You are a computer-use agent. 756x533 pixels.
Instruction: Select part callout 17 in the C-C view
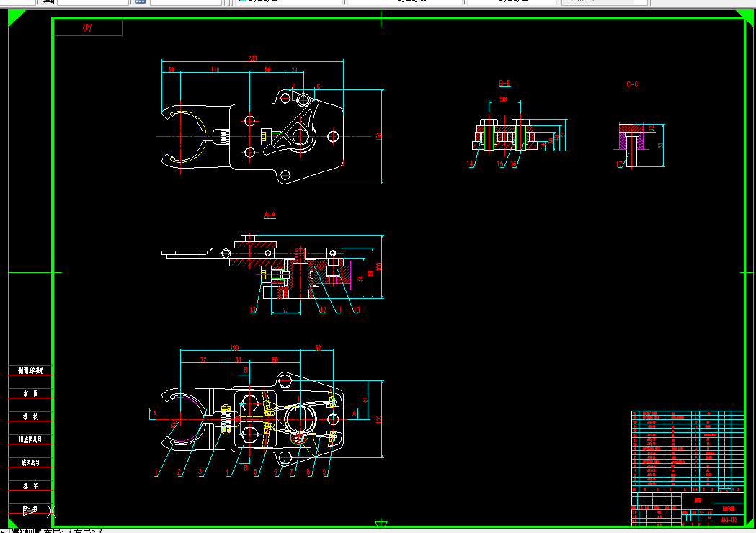(618, 164)
